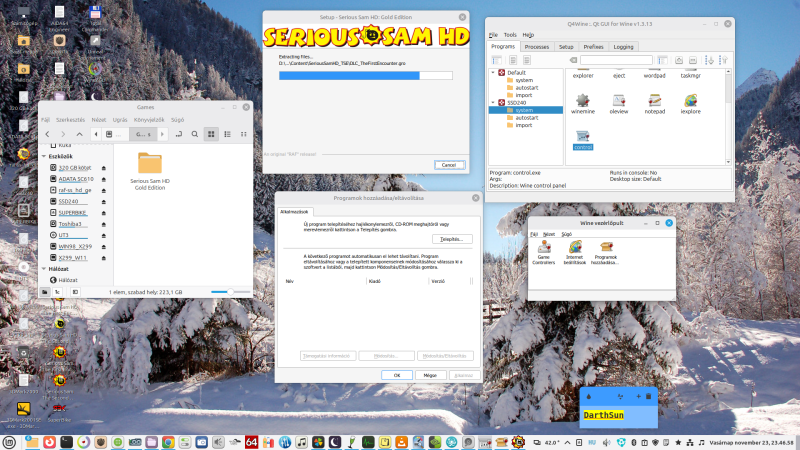Screen dimensions: 800x450
Task: Launch notepad in Q4Wine programs
Action: click(x=655, y=104)
